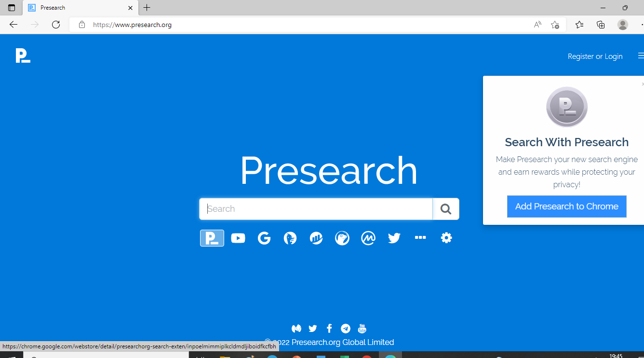Click Register or Login
644x358 pixels.
pos(595,56)
